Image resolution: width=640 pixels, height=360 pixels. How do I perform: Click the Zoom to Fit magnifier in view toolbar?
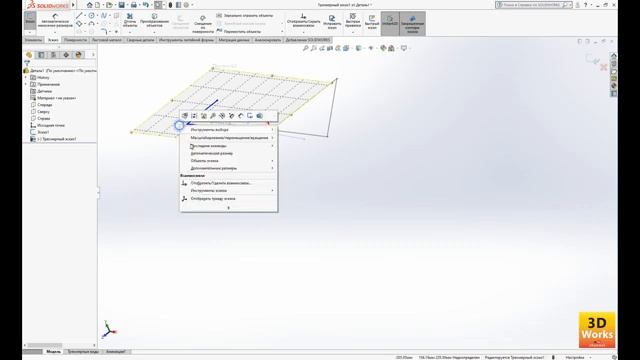tap(305, 48)
